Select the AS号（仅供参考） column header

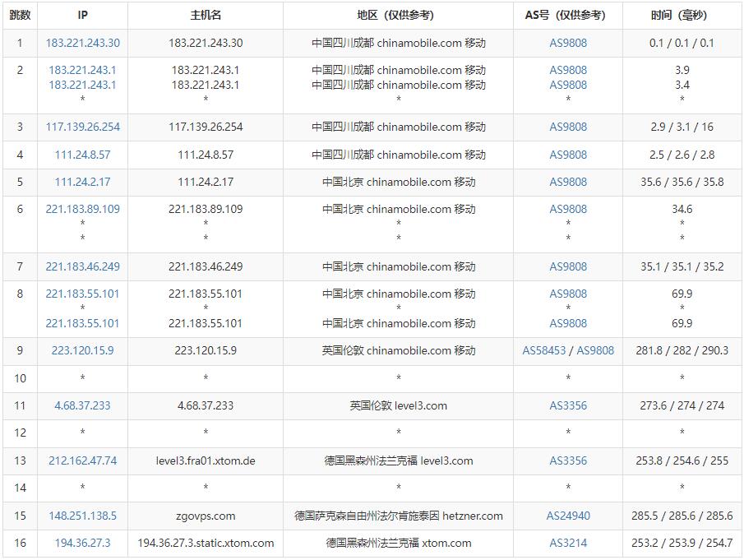(568, 15)
